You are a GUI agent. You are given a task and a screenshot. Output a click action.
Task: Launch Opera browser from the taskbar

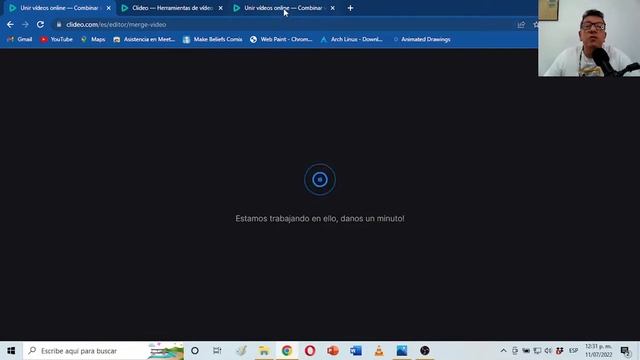coord(310,351)
